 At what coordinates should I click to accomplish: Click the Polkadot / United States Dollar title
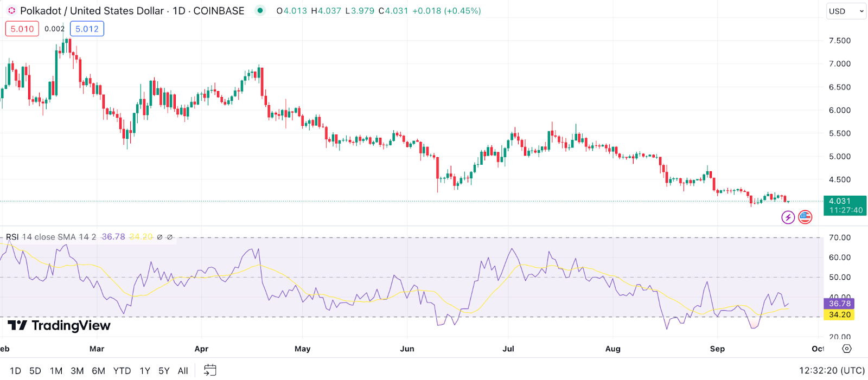coord(92,11)
